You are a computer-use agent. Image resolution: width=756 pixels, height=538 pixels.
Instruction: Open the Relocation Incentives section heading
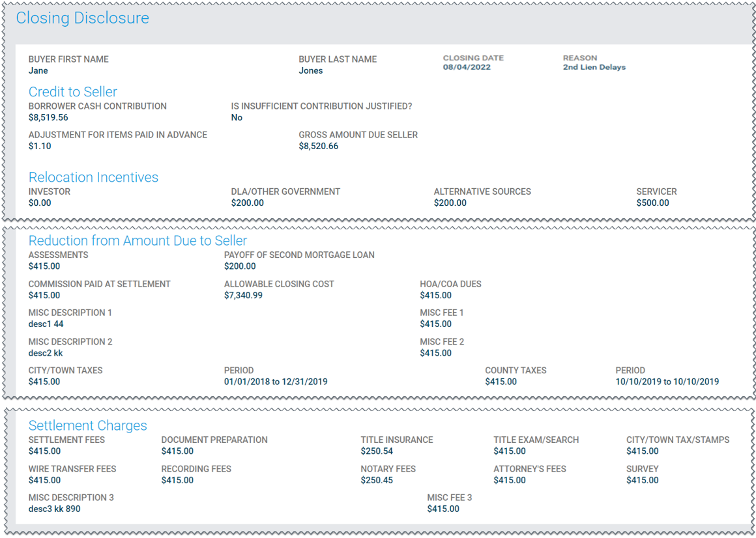(x=93, y=177)
